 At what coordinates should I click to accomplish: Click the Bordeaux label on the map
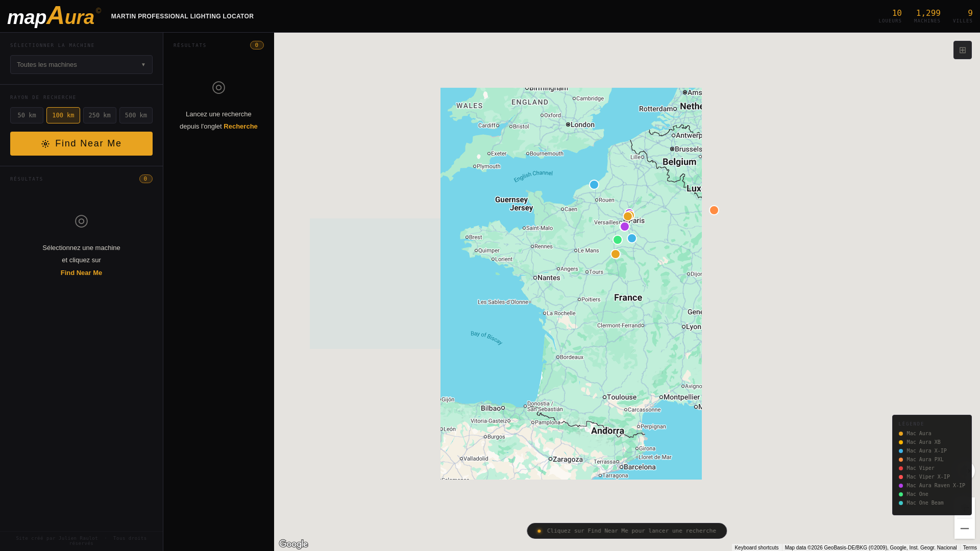pos(572,357)
